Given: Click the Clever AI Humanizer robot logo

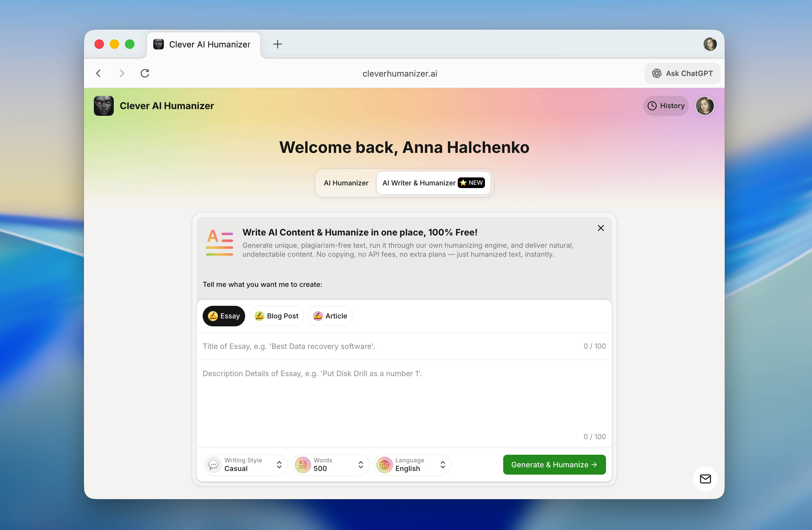Looking at the screenshot, I should coord(104,106).
